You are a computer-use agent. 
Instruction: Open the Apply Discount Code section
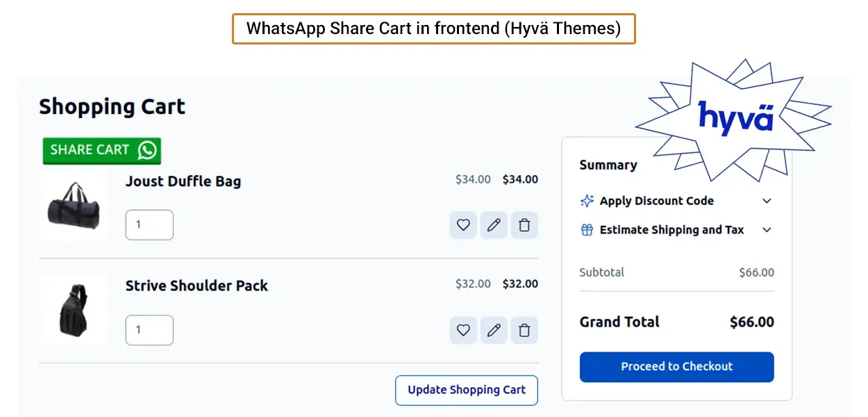(x=656, y=201)
